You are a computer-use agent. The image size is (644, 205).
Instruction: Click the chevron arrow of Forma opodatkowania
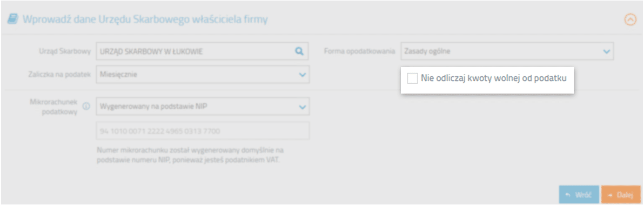606,52
